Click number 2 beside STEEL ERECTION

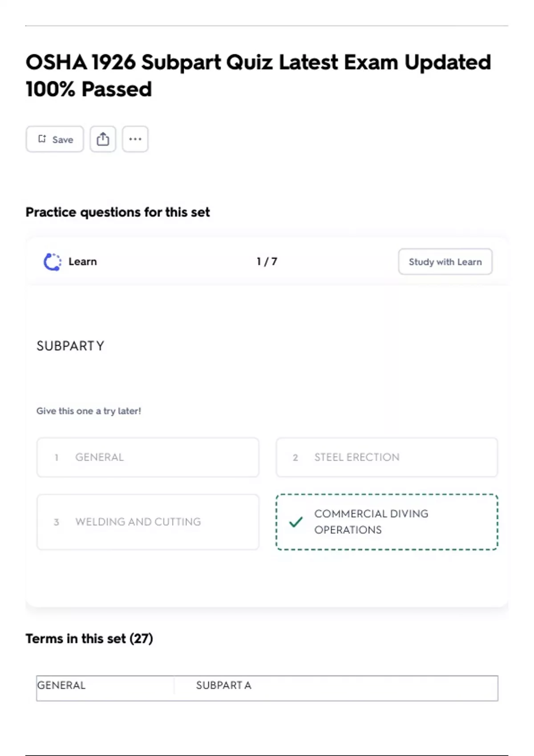295,458
